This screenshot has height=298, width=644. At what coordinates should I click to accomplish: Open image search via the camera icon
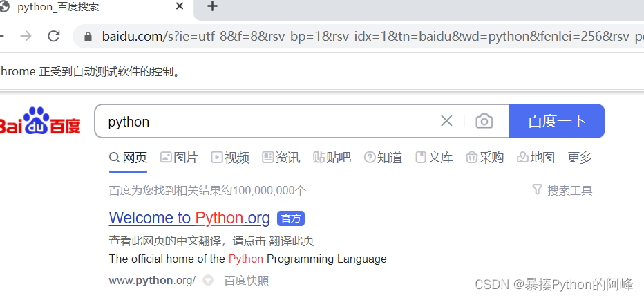(x=484, y=121)
